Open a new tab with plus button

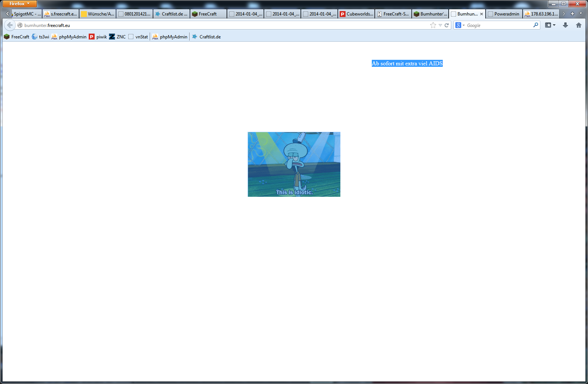click(572, 14)
